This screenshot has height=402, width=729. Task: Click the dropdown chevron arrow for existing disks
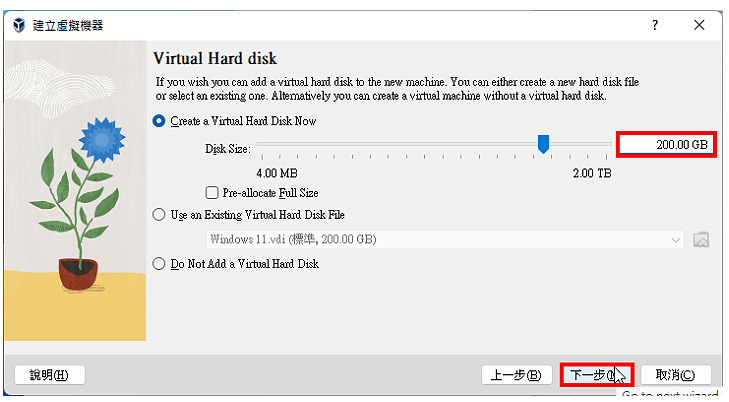[x=675, y=240]
